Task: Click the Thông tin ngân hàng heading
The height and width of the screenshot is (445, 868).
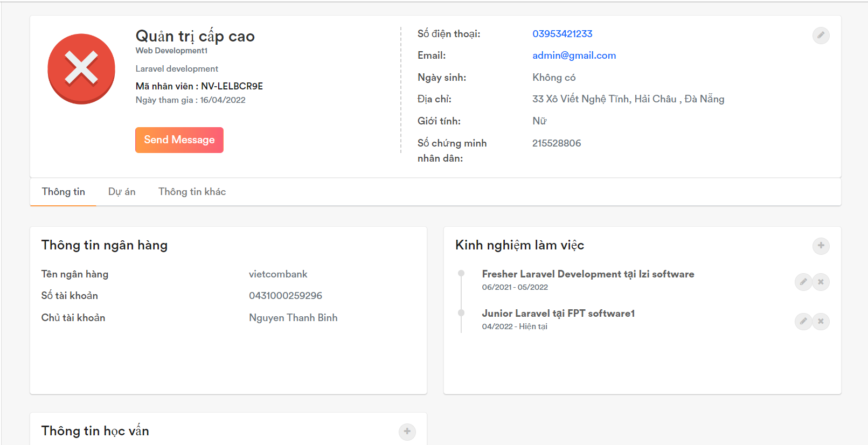Action: [105, 245]
